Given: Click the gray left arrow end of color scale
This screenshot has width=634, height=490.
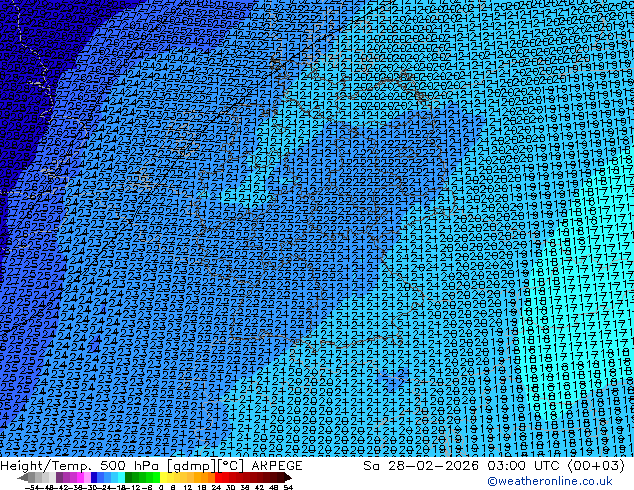Looking at the screenshot, I should point(23,478).
